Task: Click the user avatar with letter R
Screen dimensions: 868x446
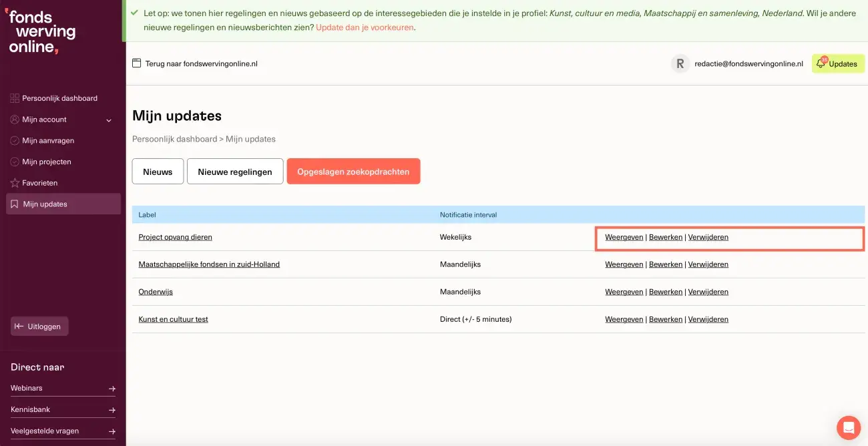Action: pyautogui.click(x=680, y=63)
